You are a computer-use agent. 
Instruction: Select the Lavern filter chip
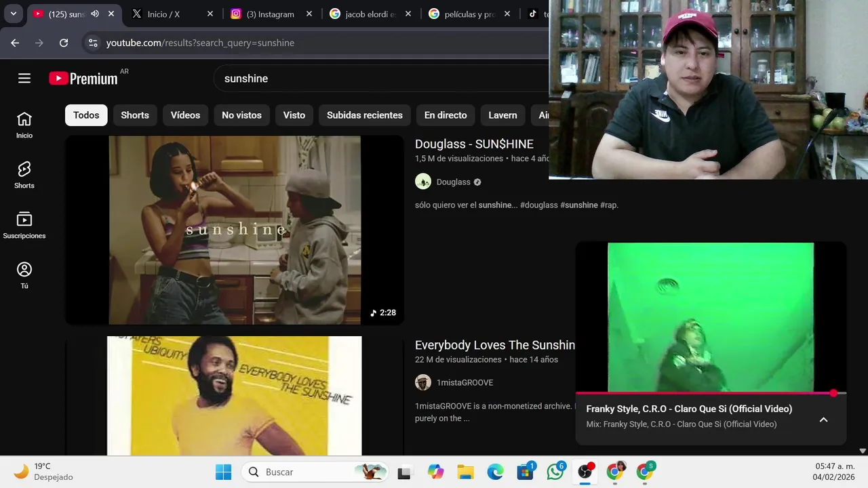tap(502, 115)
